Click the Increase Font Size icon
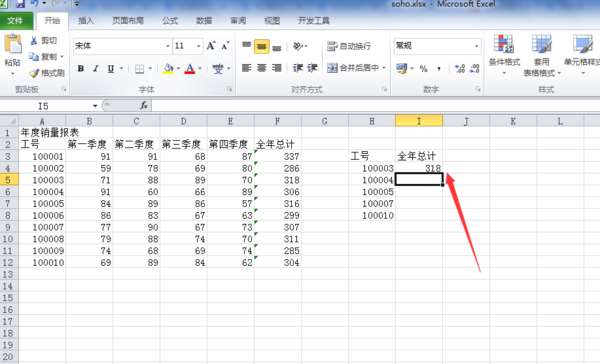The width and height of the screenshot is (600, 364). (x=211, y=46)
